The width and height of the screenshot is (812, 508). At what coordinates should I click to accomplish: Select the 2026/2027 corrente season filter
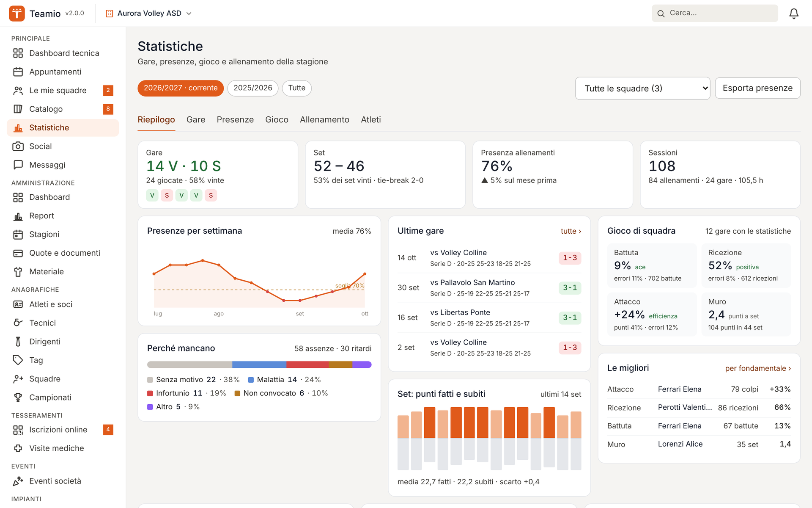point(181,88)
